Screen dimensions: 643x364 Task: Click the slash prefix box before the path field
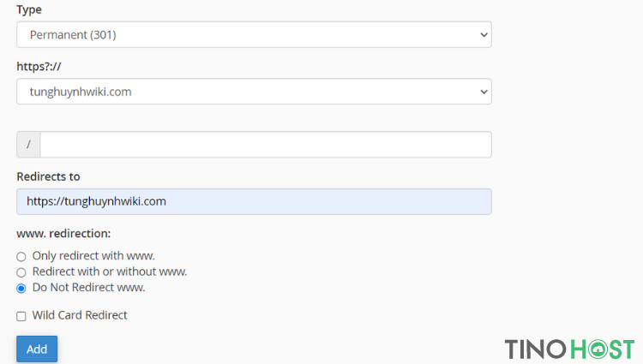pos(28,145)
